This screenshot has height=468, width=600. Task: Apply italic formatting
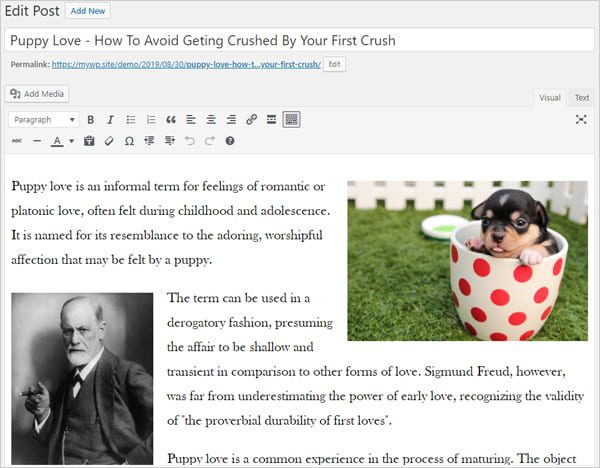pyautogui.click(x=111, y=120)
